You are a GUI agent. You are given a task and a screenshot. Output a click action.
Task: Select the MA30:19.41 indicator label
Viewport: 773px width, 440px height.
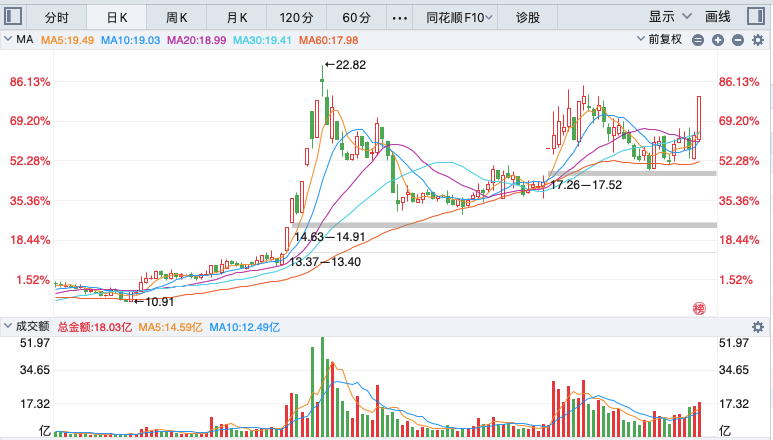pyautogui.click(x=262, y=40)
